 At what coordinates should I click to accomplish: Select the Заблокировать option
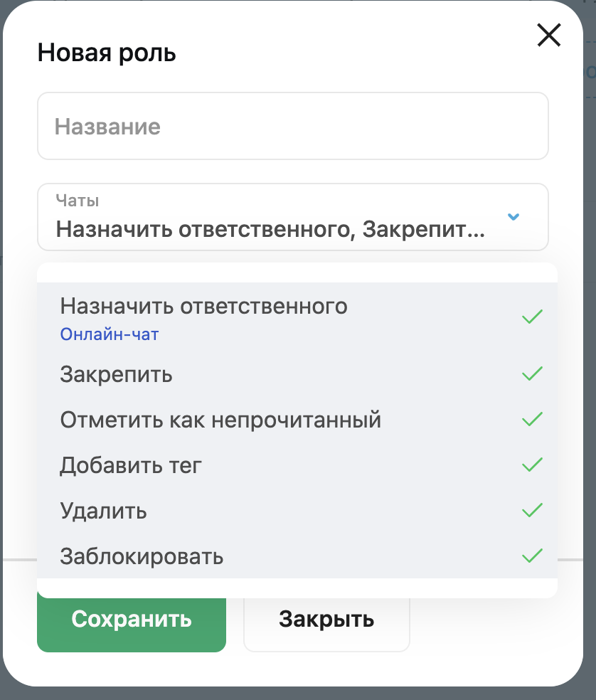pos(297,556)
